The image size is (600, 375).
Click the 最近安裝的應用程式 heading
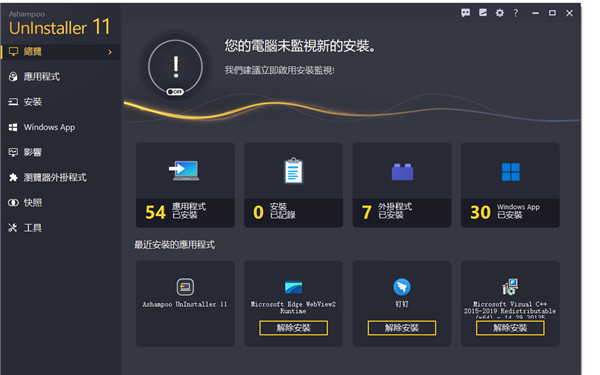(x=174, y=245)
